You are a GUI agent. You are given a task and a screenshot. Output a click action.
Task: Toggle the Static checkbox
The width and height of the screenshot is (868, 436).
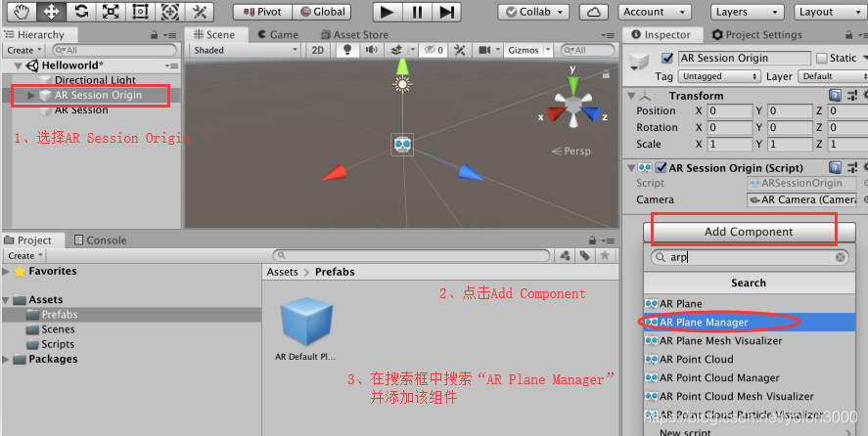pos(821,58)
